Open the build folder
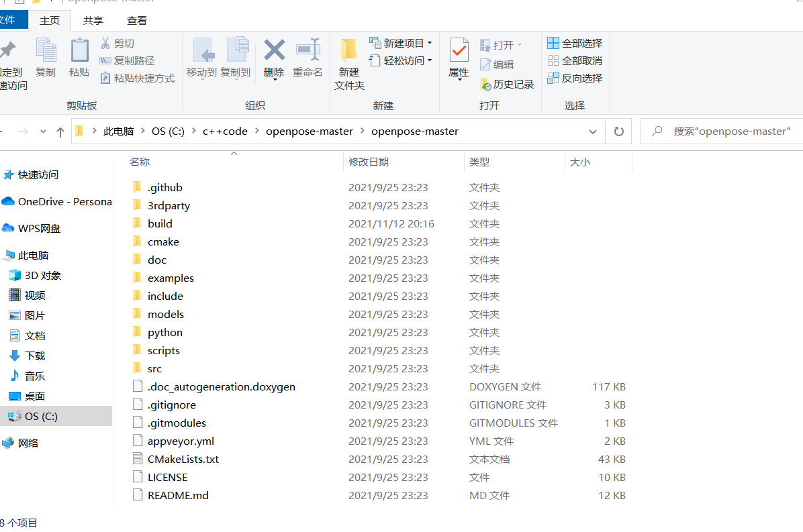Screen dimensions: 803x532 [160, 223]
